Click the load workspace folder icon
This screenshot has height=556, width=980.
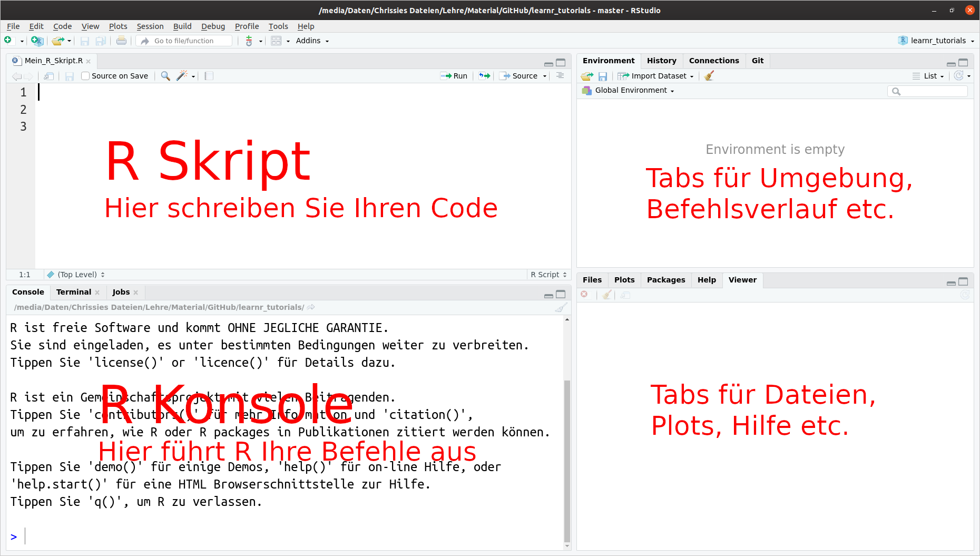tap(587, 76)
